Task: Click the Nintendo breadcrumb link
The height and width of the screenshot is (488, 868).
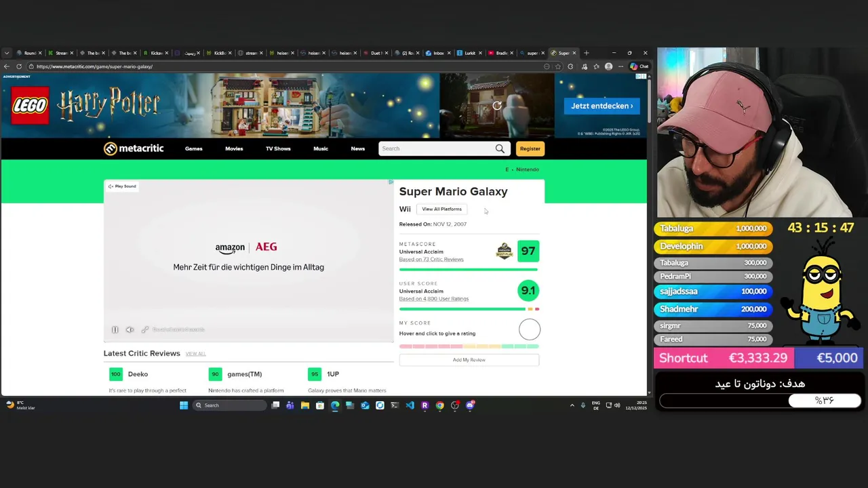Action: (528, 169)
